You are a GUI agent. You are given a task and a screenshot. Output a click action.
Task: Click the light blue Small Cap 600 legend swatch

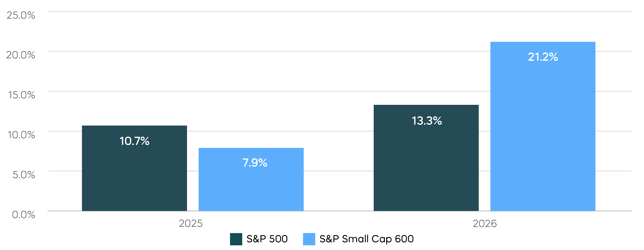pyautogui.click(x=309, y=239)
